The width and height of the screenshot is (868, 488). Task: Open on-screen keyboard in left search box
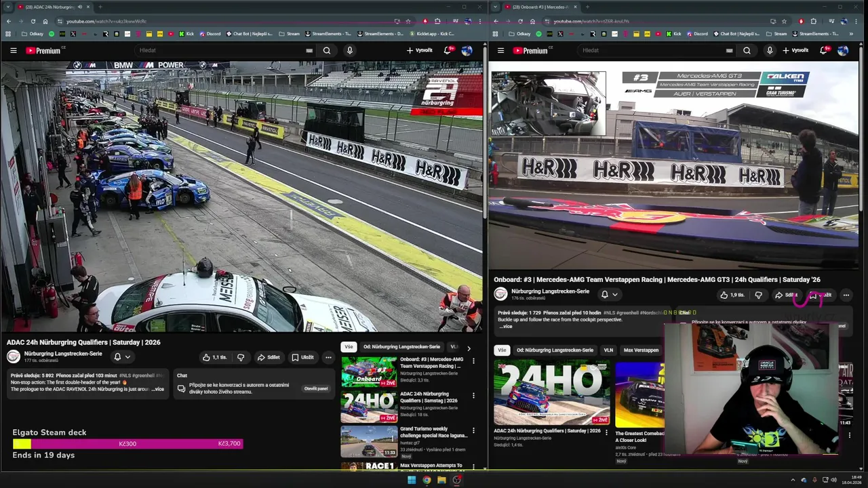pyautogui.click(x=309, y=50)
